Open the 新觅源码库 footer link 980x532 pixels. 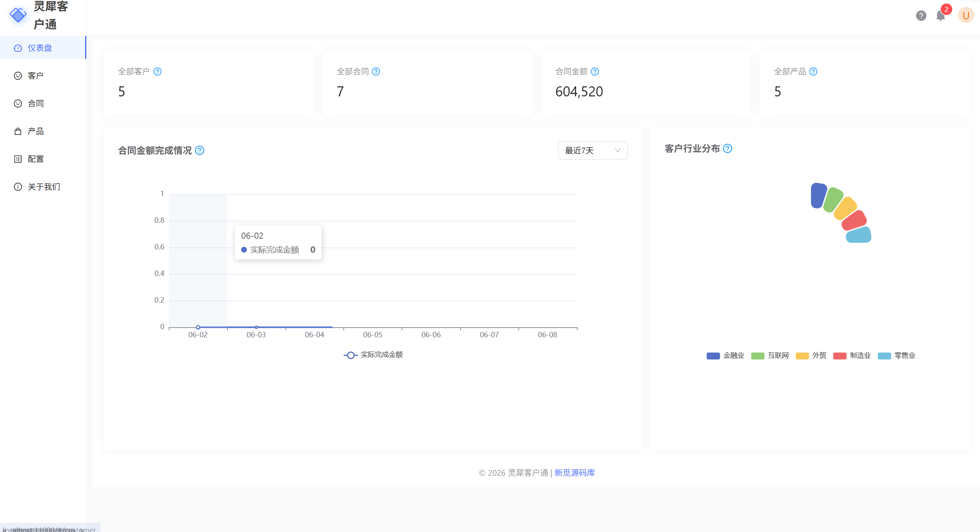click(x=575, y=473)
